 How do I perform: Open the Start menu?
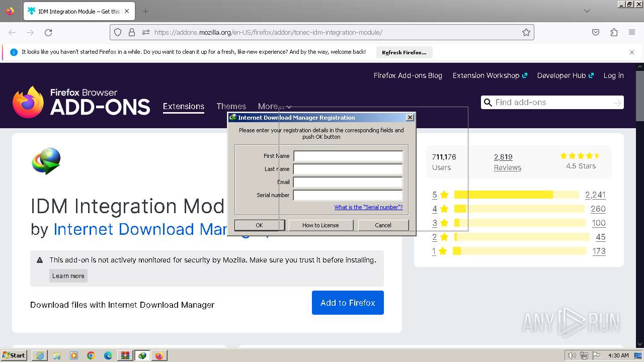point(14,355)
